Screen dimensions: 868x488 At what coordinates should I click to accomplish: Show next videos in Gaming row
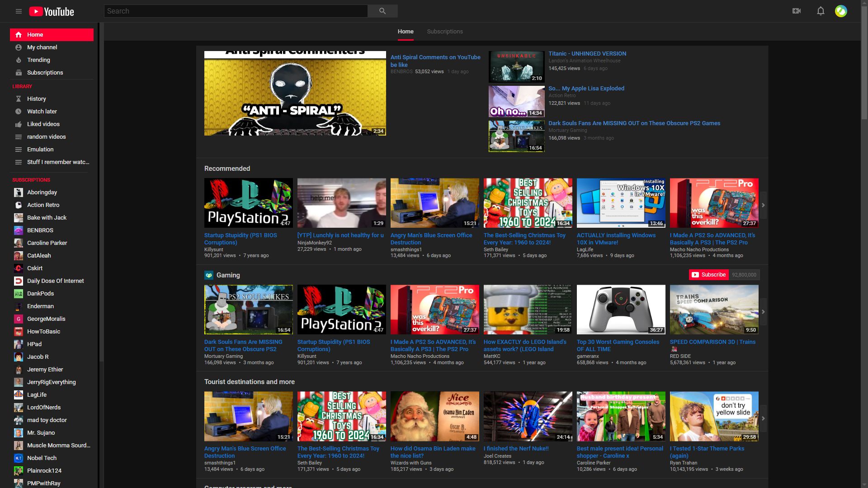pyautogui.click(x=763, y=312)
